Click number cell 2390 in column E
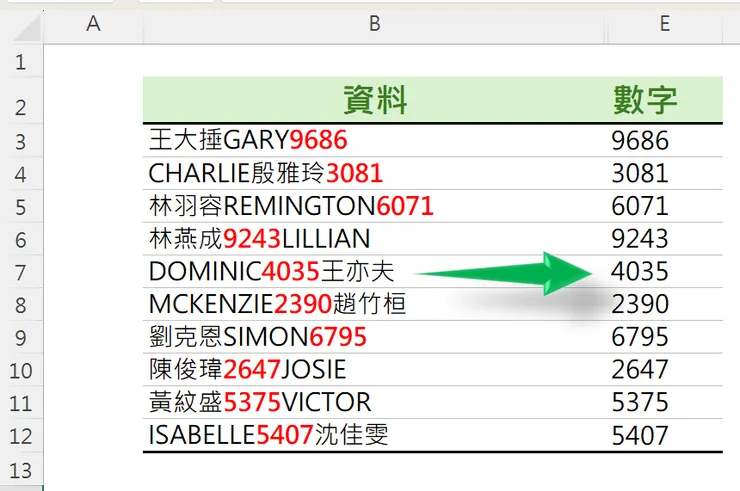Viewport: 740px width, 491px height. (x=665, y=305)
